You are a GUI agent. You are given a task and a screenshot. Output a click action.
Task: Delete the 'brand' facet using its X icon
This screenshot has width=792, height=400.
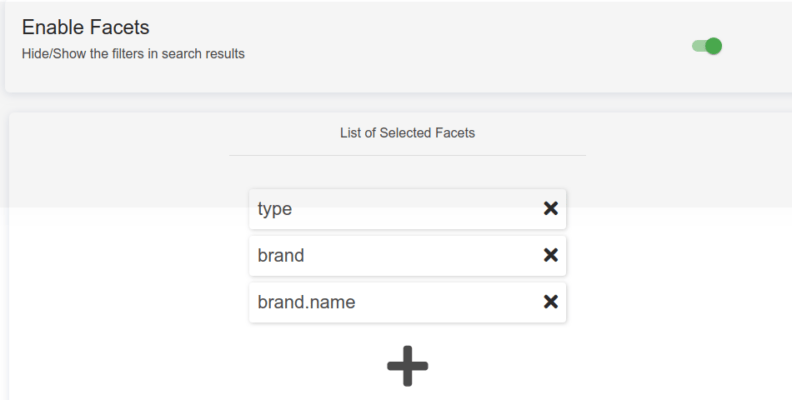550,255
